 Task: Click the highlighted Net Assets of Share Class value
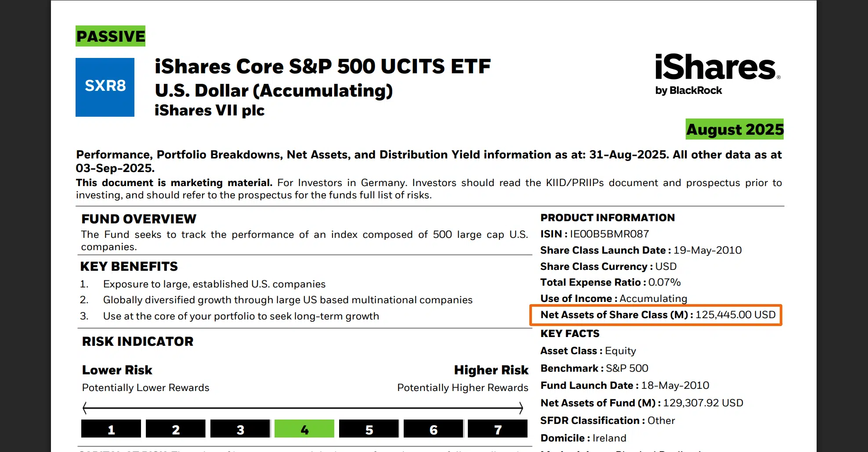pyautogui.click(x=735, y=315)
